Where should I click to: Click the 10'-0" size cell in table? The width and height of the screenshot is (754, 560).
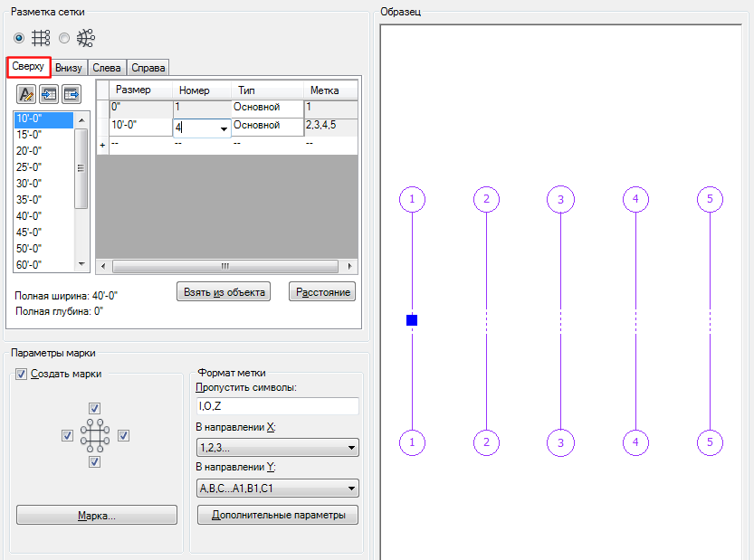(141, 127)
